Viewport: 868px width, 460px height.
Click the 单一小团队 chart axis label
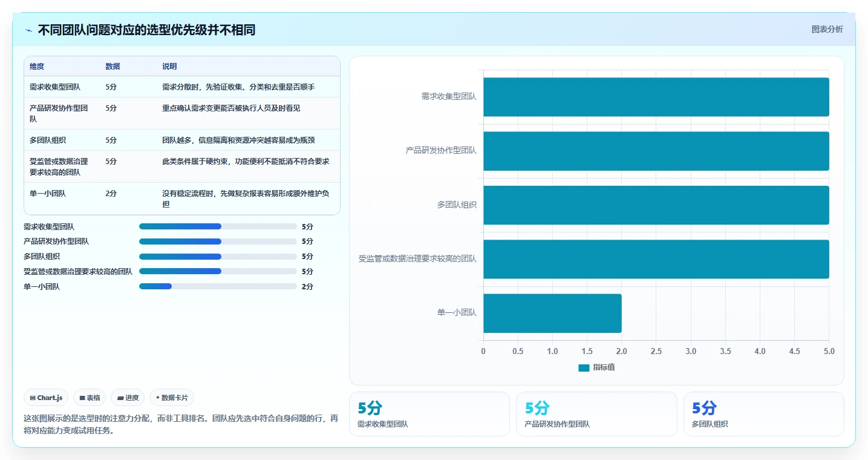click(457, 313)
